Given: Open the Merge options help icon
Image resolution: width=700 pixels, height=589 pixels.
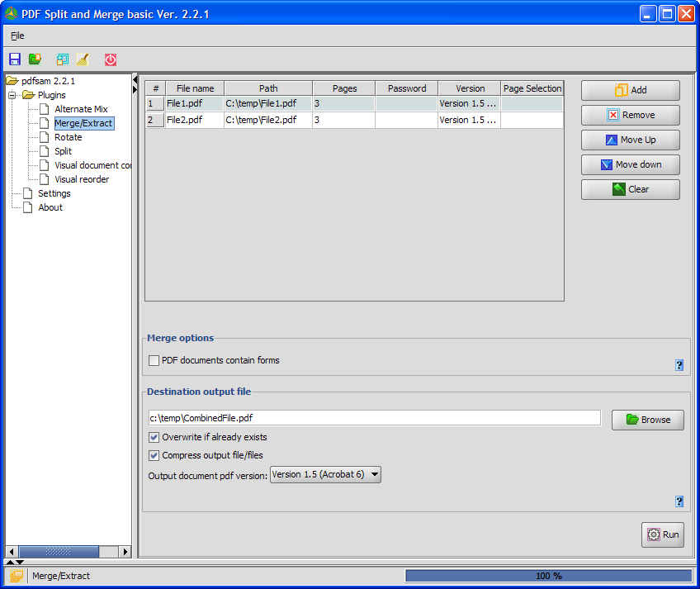Looking at the screenshot, I should pyautogui.click(x=679, y=365).
